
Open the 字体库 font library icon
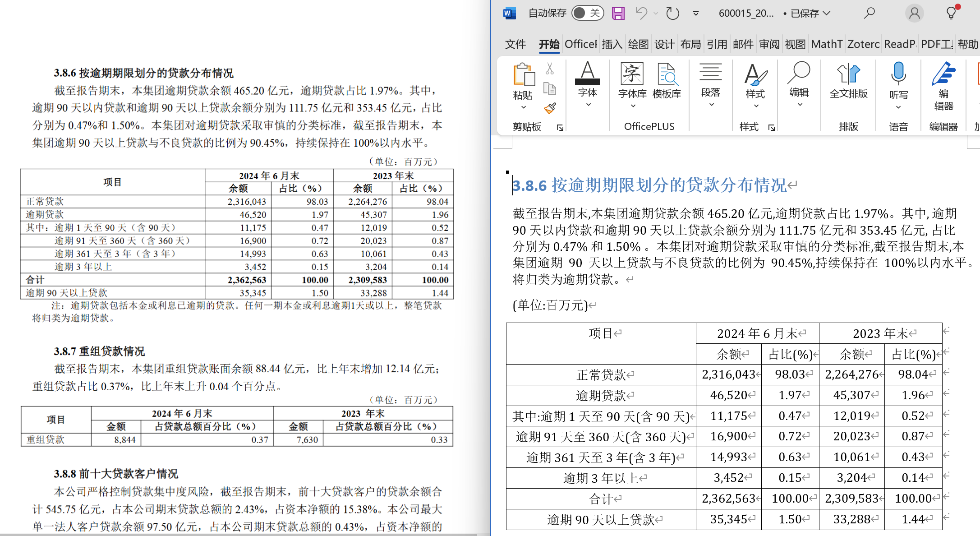(x=632, y=74)
